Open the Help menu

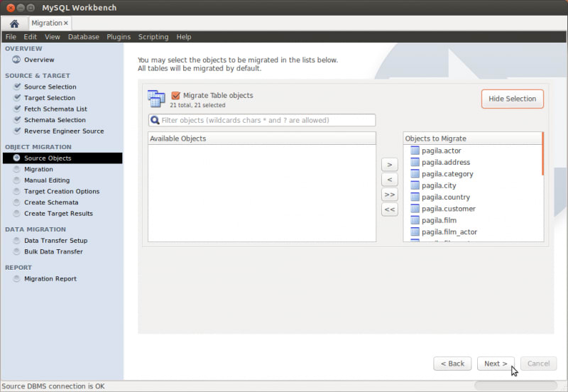point(184,37)
